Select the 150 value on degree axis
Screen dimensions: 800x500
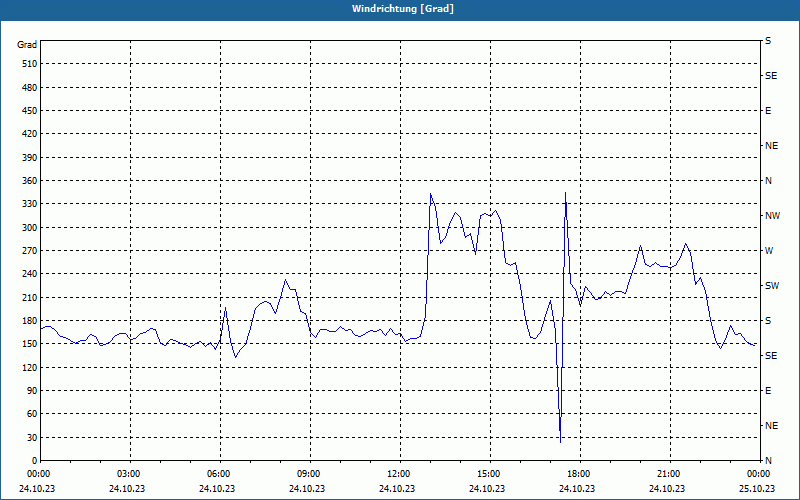click(30, 344)
